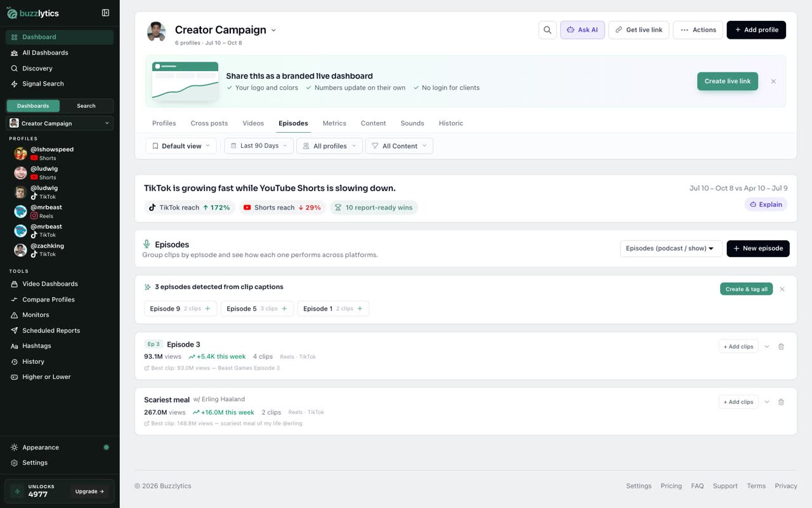Open the All profiles filter
812x508 pixels.
330,146
